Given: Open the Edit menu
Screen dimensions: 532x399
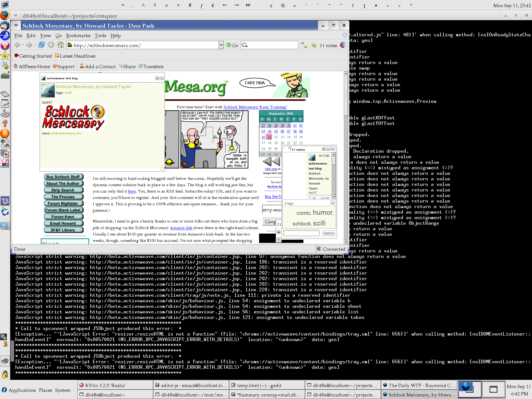Looking at the screenshot, I should point(31,35).
